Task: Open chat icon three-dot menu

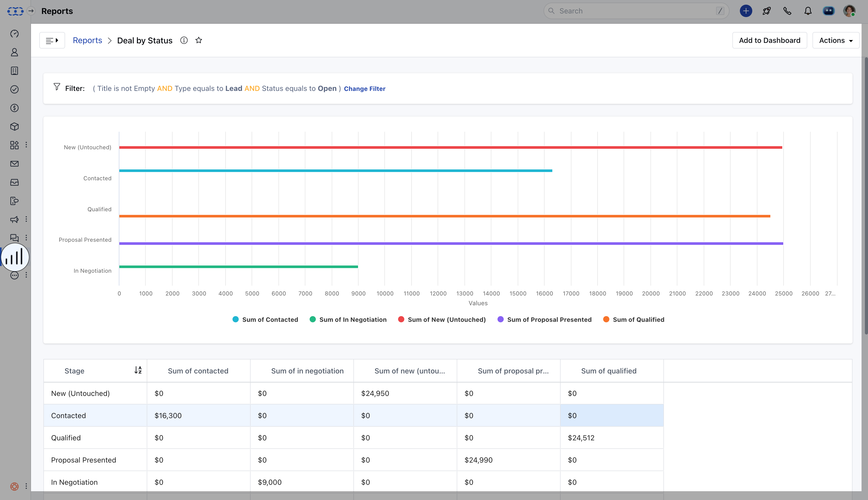Action: (26, 238)
